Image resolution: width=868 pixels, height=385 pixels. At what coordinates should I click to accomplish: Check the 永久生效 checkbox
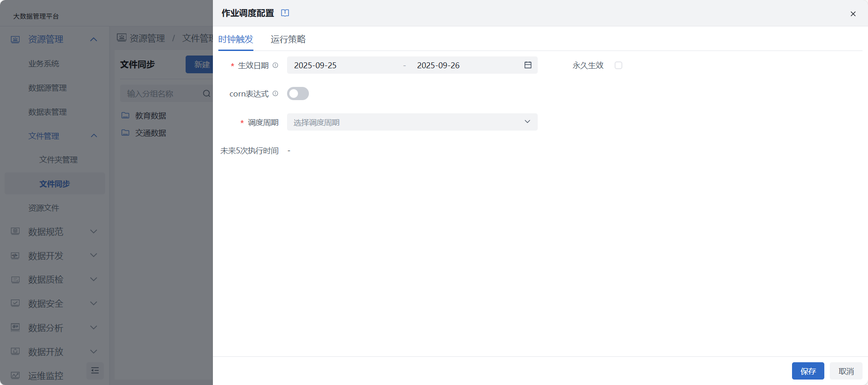tap(618, 66)
